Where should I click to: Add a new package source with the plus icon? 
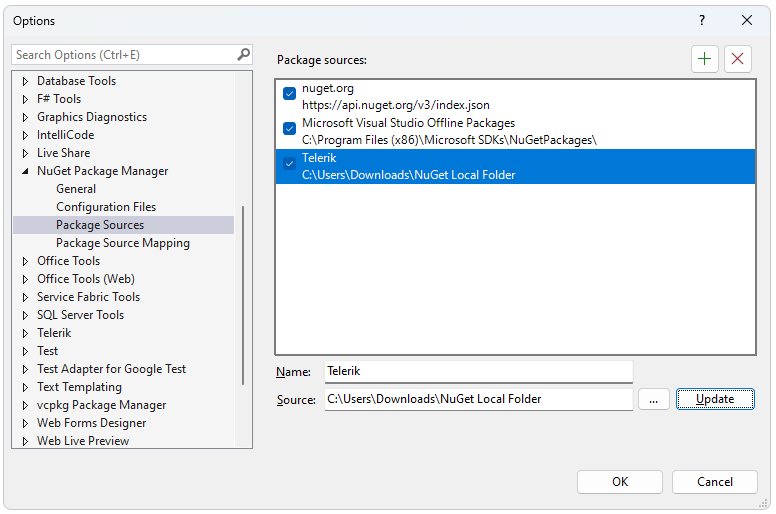click(704, 59)
